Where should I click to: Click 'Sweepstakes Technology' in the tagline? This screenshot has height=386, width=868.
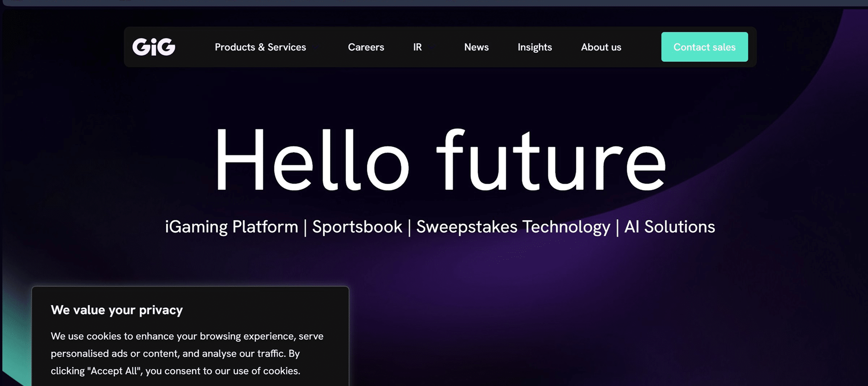(x=513, y=227)
